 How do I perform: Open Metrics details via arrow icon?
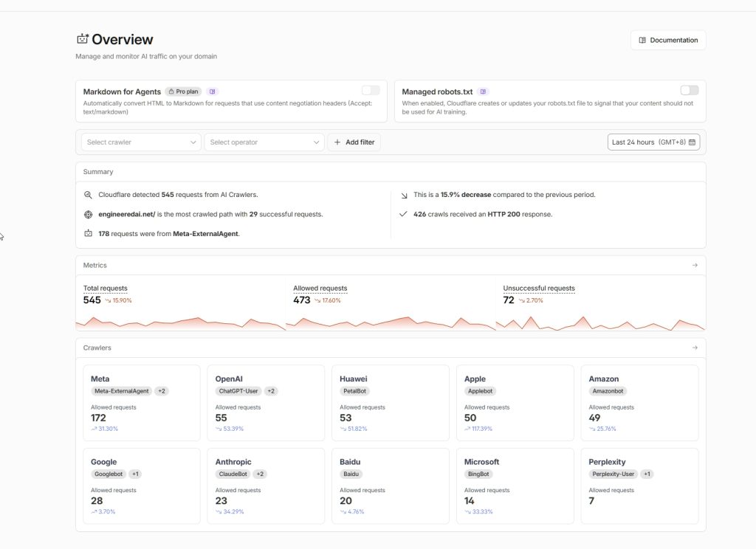[695, 265]
